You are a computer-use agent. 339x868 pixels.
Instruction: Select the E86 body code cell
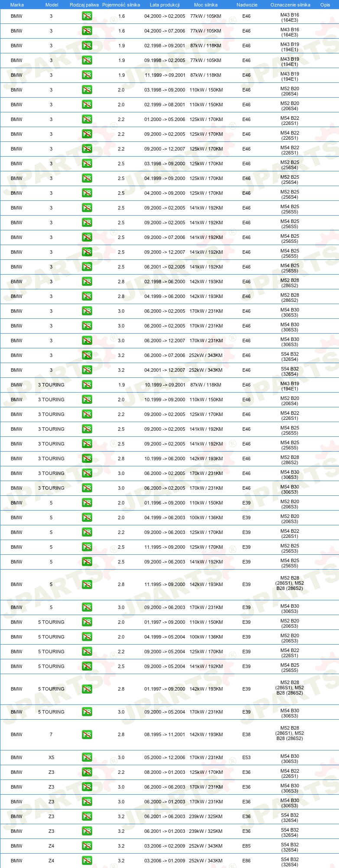246,861
